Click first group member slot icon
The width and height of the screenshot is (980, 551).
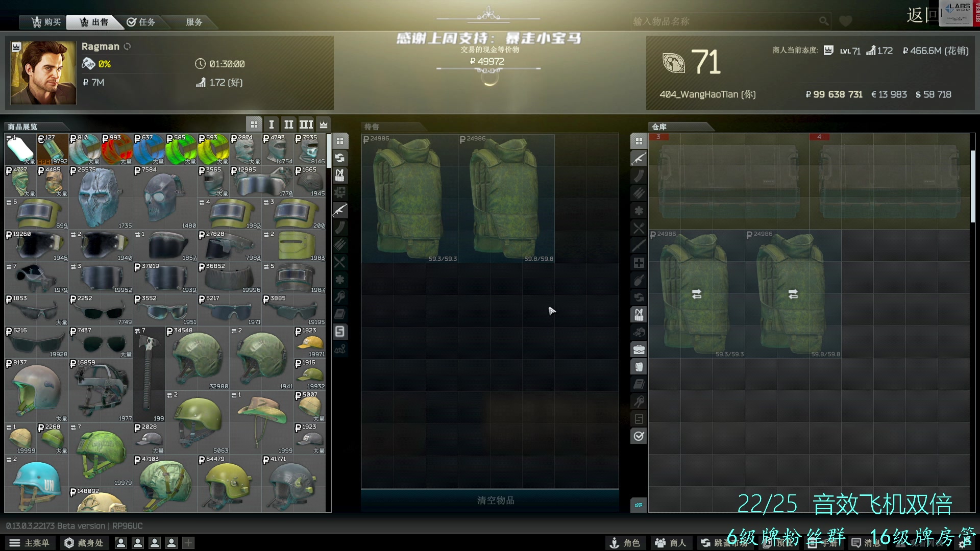point(121,543)
